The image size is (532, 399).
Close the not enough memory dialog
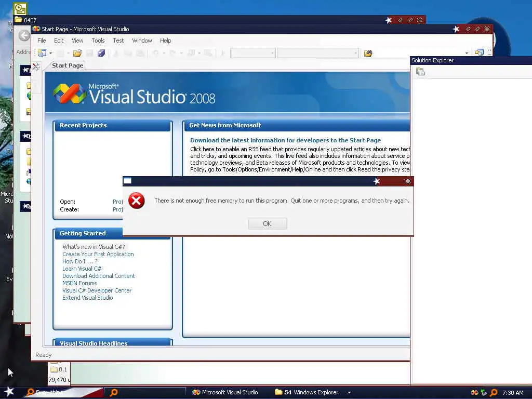(x=408, y=181)
